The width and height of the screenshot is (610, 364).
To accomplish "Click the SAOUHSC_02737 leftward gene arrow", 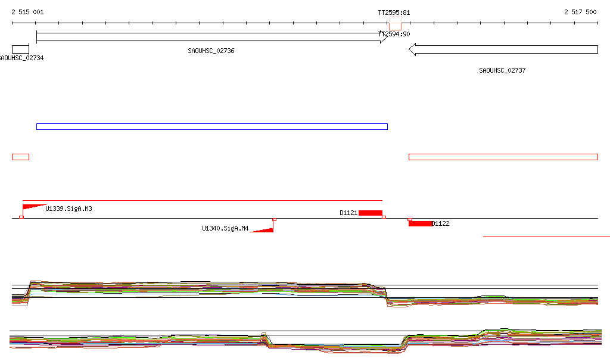I will 503,49.
